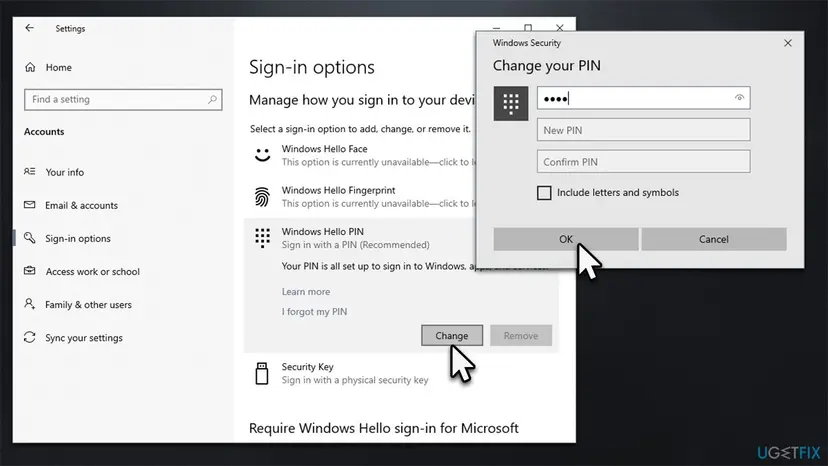Screen dimensions: 828x466
Task: Click the Email envelope icon
Action: pyautogui.click(x=30, y=205)
